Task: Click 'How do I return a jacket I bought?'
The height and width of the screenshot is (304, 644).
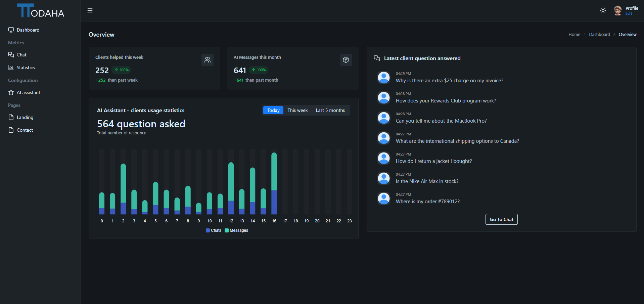Action: [434, 161]
